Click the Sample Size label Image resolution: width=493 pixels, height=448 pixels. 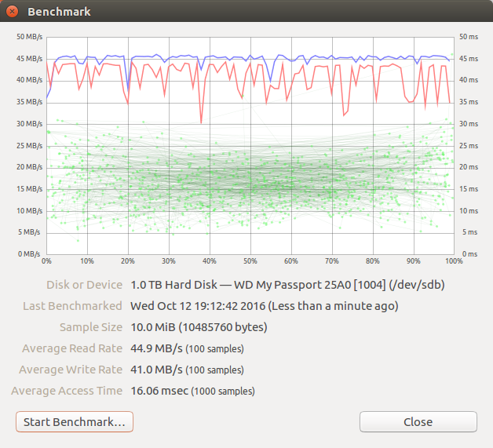[91, 327]
